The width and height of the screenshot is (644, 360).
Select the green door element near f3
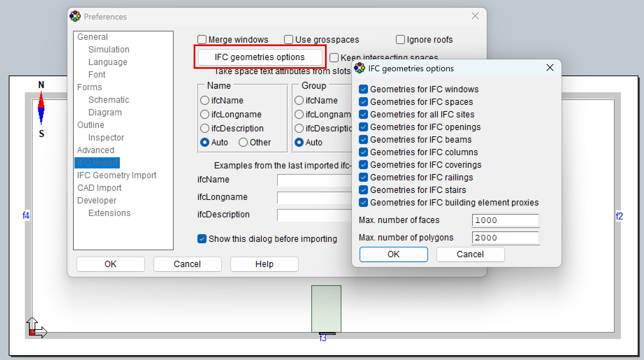click(326, 309)
